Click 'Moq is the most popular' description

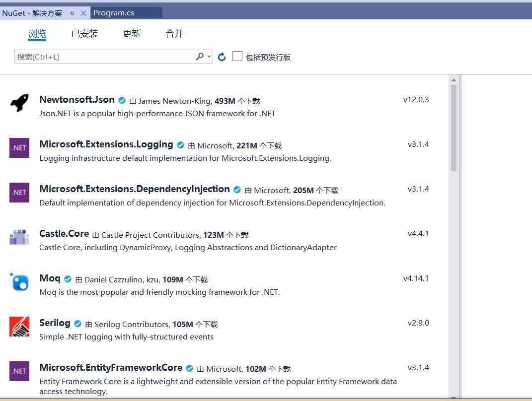click(160, 292)
